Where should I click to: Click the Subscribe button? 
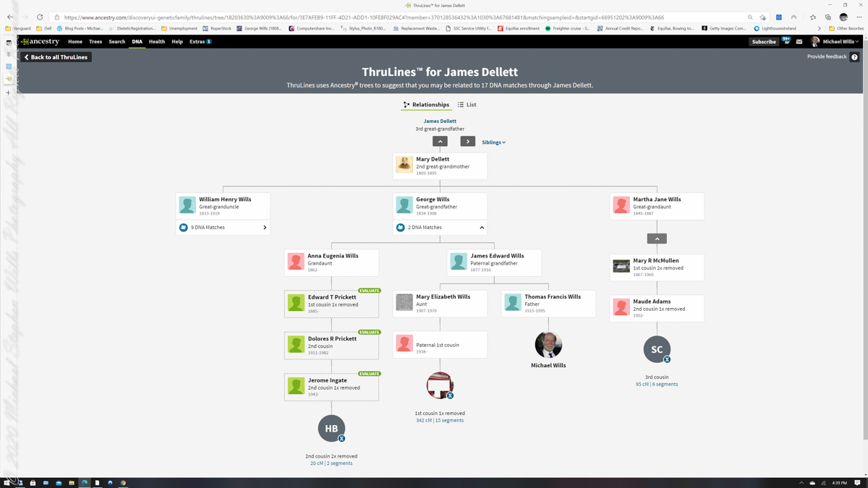pyautogui.click(x=763, y=42)
